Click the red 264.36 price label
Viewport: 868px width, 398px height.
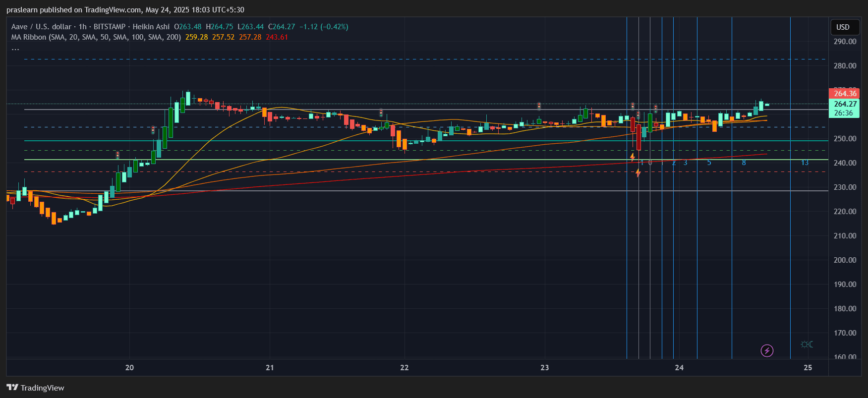(844, 93)
